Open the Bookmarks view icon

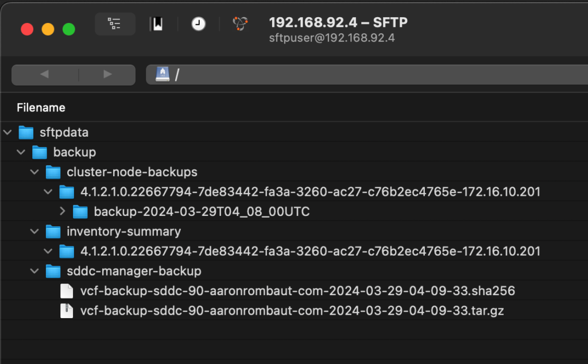click(x=156, y=24)
